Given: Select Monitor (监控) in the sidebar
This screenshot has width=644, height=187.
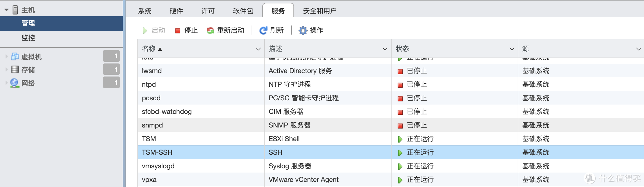Looking at the screenshot, I should [28, 38].
